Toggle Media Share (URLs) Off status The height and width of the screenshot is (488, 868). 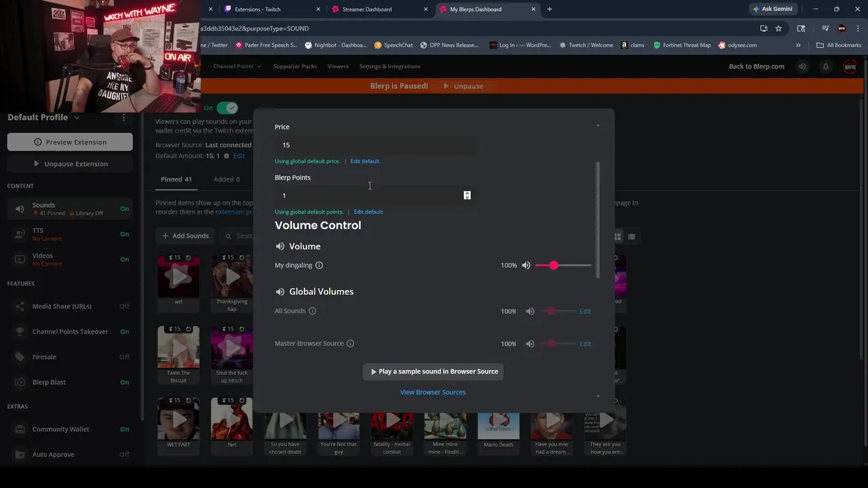124,306
